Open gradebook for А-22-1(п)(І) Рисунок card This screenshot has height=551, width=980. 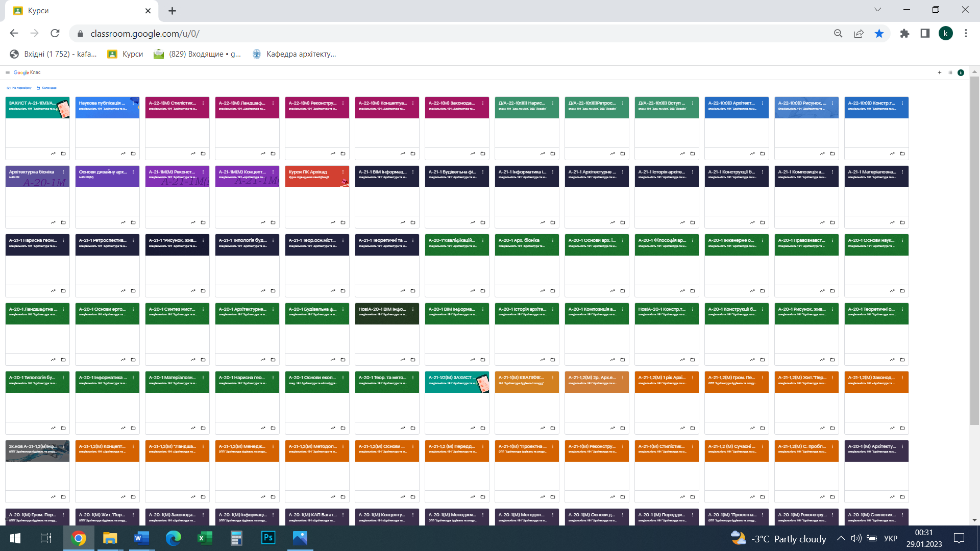(822, 154)
